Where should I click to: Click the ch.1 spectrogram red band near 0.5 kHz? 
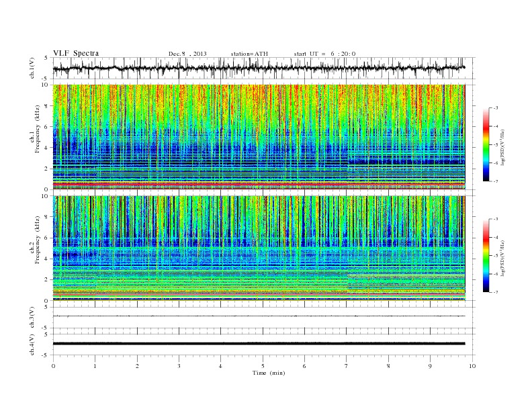coord(259,184)
